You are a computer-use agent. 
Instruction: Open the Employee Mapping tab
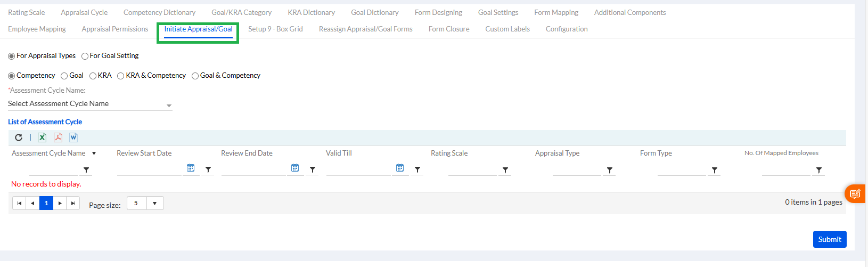[x=37, y=29]
